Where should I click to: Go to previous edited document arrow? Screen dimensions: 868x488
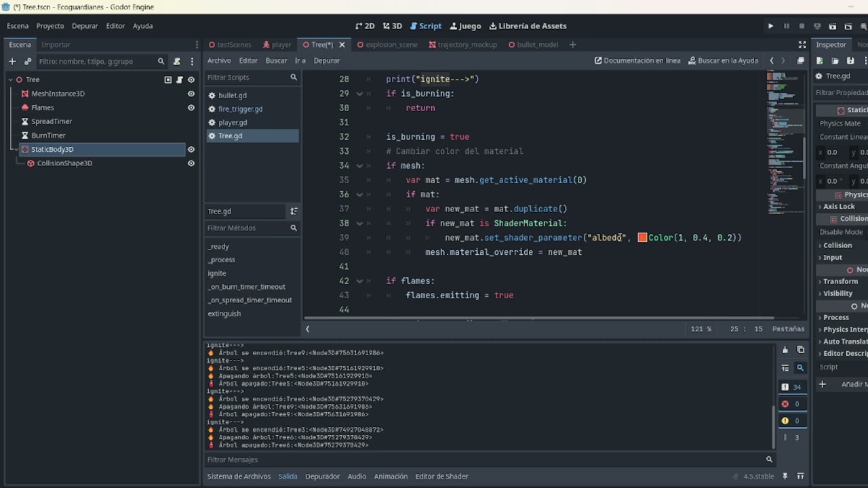[x=771, y=60]
